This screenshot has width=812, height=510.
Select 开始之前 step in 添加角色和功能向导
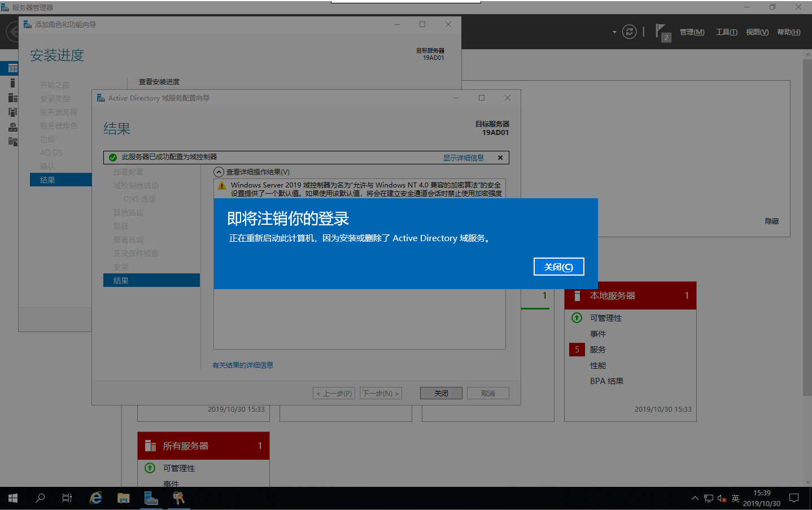click(55, 85)
